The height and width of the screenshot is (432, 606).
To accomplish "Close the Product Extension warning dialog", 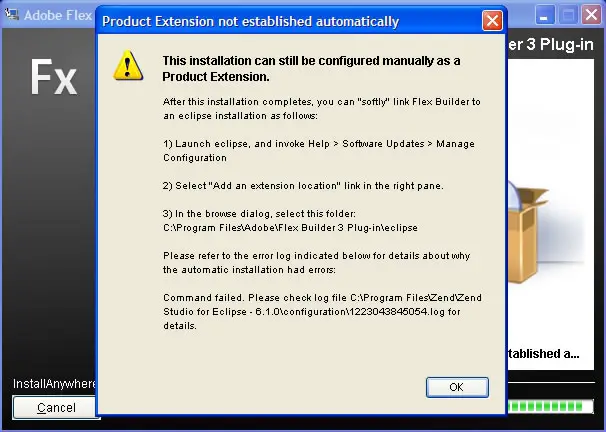I will 492,20.
